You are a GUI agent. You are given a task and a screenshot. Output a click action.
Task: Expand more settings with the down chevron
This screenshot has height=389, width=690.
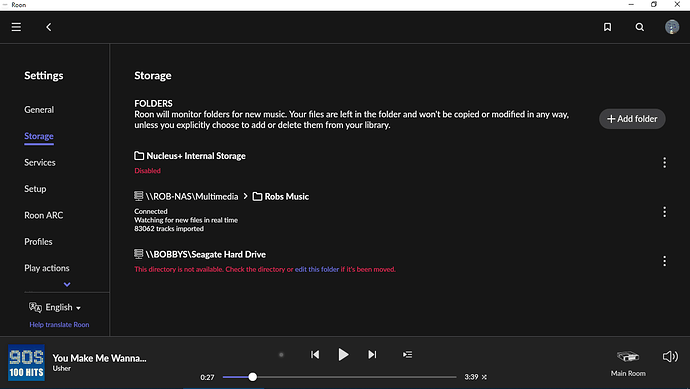pos(67,284)
